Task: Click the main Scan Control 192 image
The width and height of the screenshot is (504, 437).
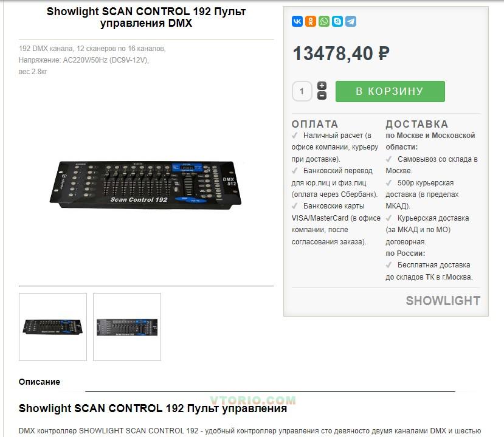Action: (x=146, y=185)
